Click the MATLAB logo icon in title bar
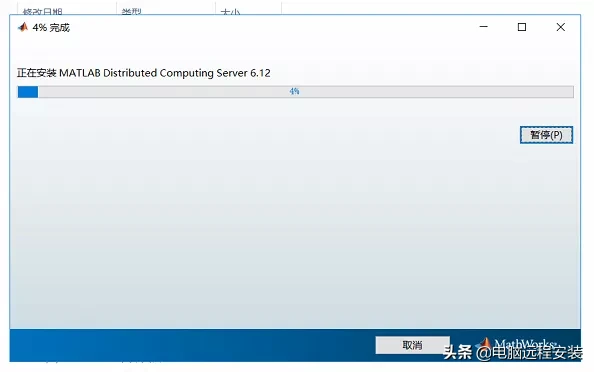This screenshot has width=594, height=372. point(23,27)
